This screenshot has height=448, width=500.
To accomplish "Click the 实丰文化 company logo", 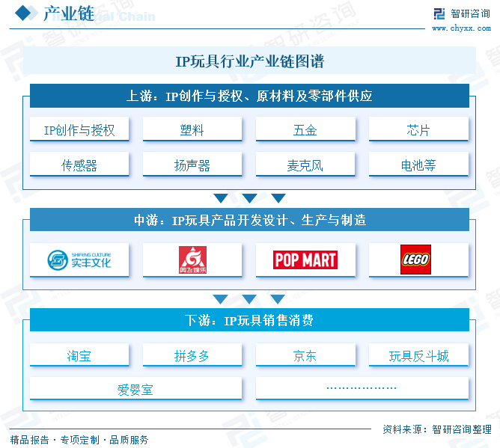I will tap(79, 260).
